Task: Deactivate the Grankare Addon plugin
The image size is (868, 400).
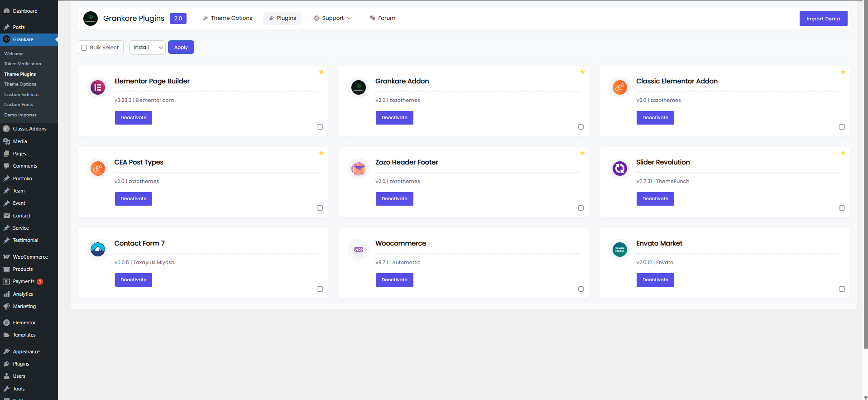Action: (394, 118)
